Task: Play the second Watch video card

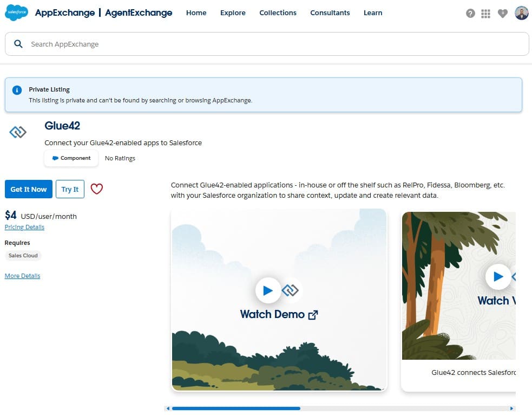Action: pos(498,277)
